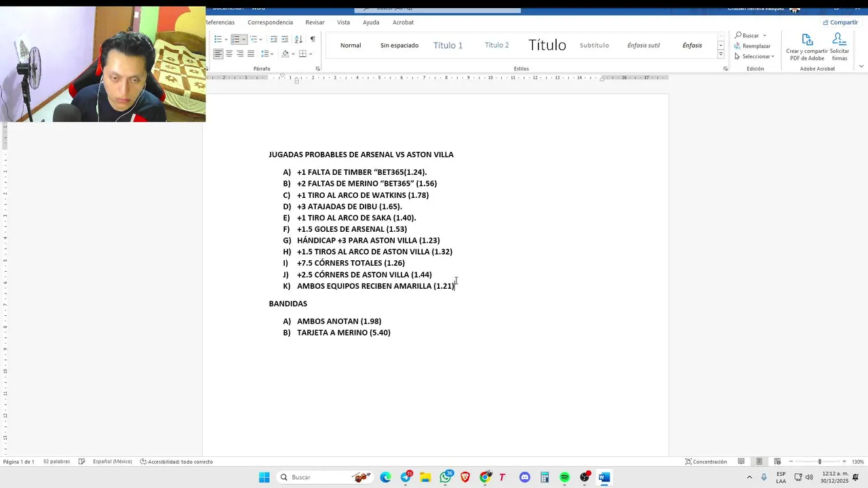
Task: Apply Título 1 style
Action: coord(448,45)
